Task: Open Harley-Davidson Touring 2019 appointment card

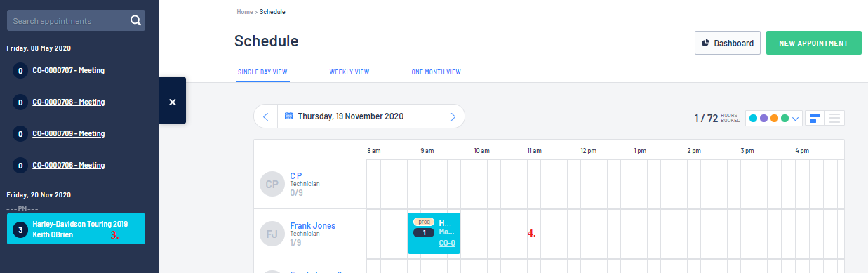Action: (76, 229)
